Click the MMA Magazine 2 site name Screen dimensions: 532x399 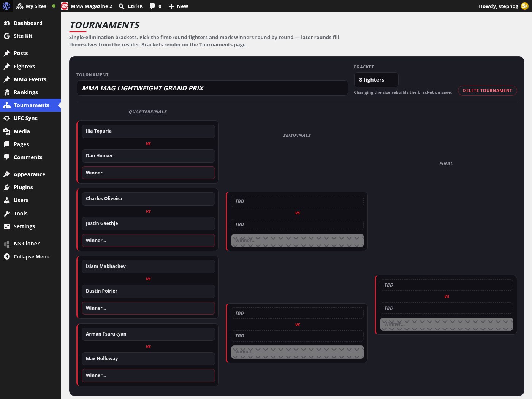point(92,6)
